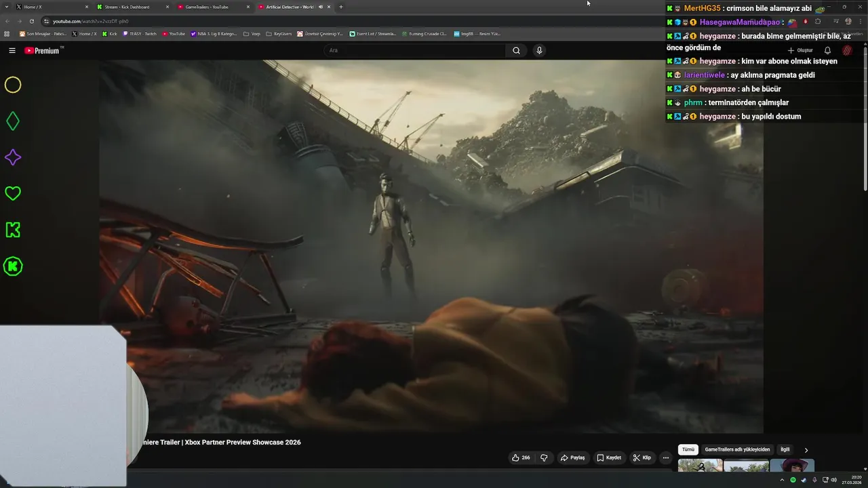Expand the Vorp bookmarks folder
The width and height of the screenshot is (868, 488).
tap(252, 33)
